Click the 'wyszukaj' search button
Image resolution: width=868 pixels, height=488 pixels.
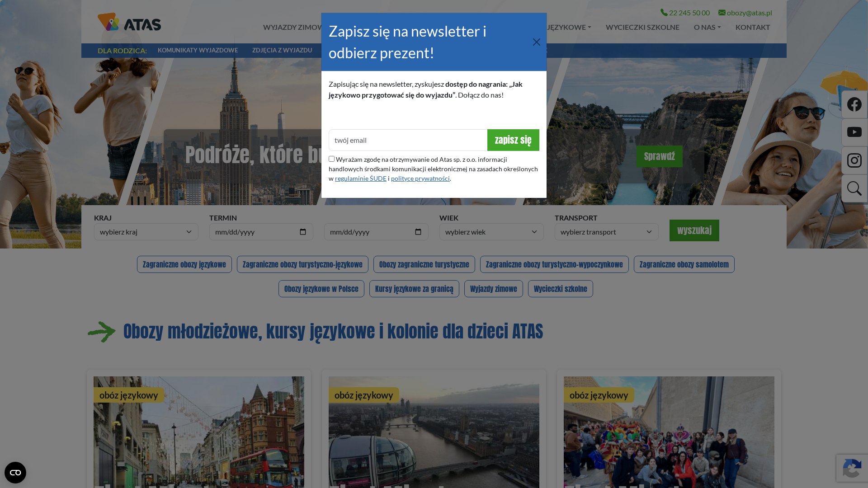[694, 230]
